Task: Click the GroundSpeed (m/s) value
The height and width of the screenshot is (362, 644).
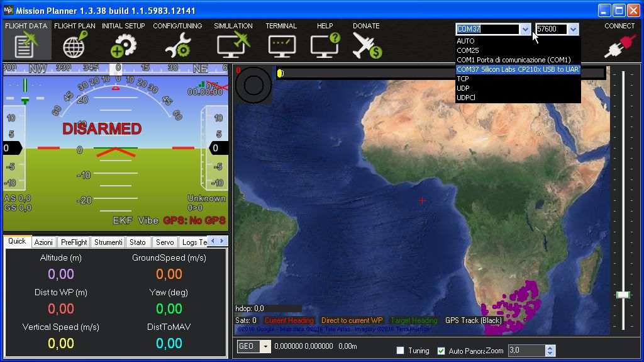Action: 169,274
